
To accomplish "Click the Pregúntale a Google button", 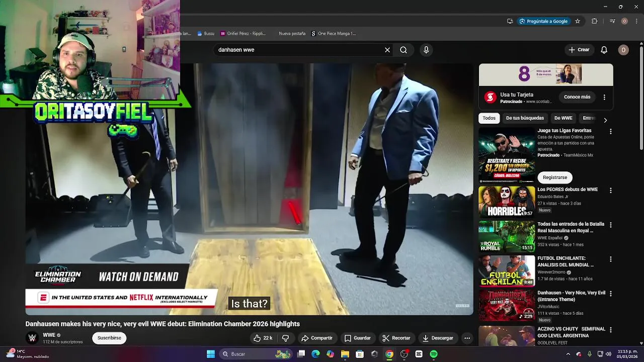I will coord(543,21).
